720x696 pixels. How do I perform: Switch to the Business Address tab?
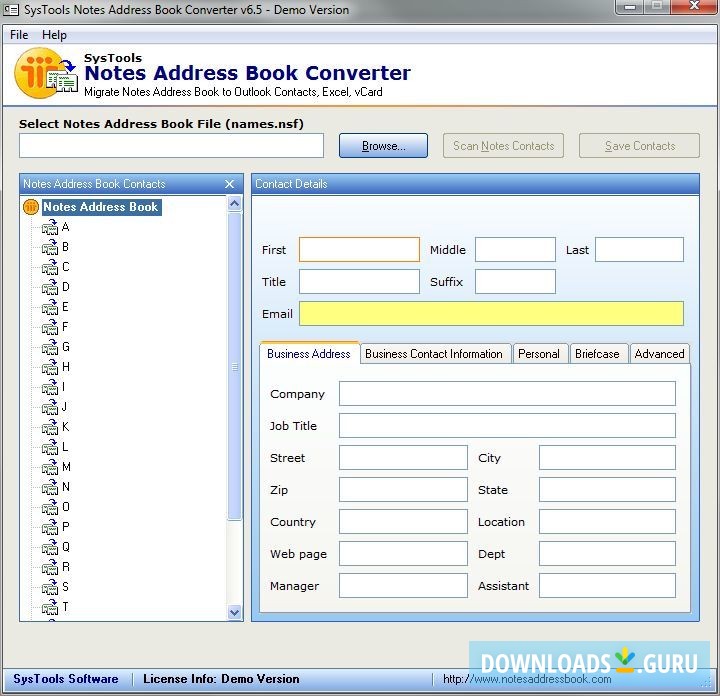(309, 354)
